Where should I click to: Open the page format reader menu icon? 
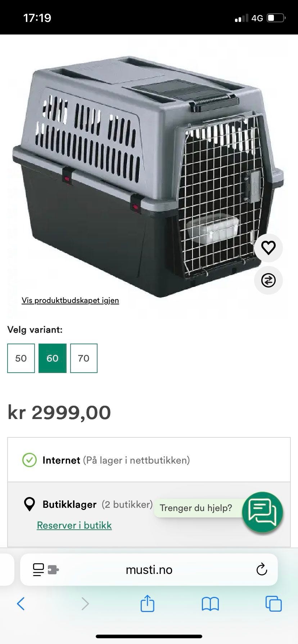pos(46,570)
